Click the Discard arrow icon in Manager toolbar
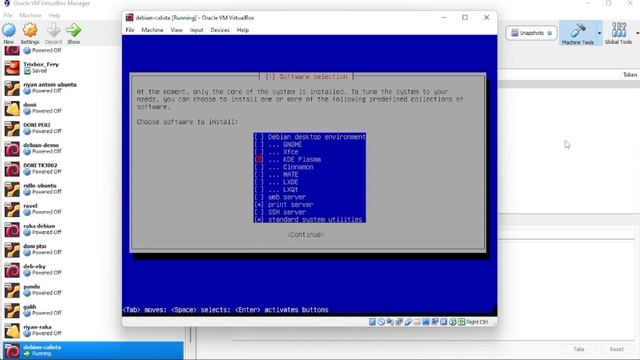This screenshot has width=640, height=360. pos(53,30)
